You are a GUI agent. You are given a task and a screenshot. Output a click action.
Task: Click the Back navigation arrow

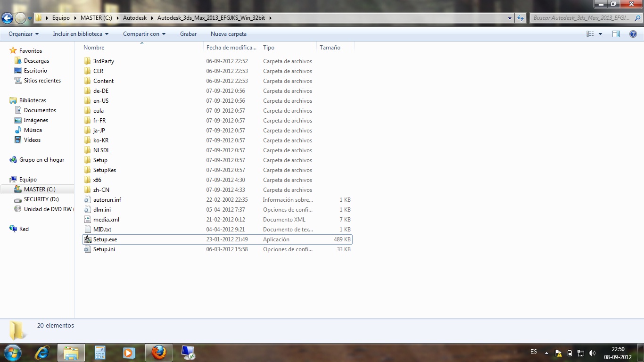[7, 18]
